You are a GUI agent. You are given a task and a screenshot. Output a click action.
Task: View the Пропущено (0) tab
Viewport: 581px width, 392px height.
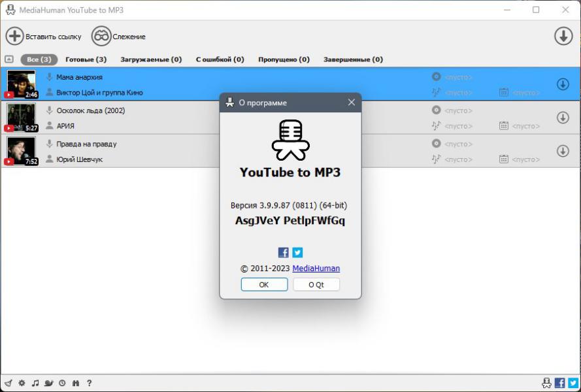coord(284,59)
